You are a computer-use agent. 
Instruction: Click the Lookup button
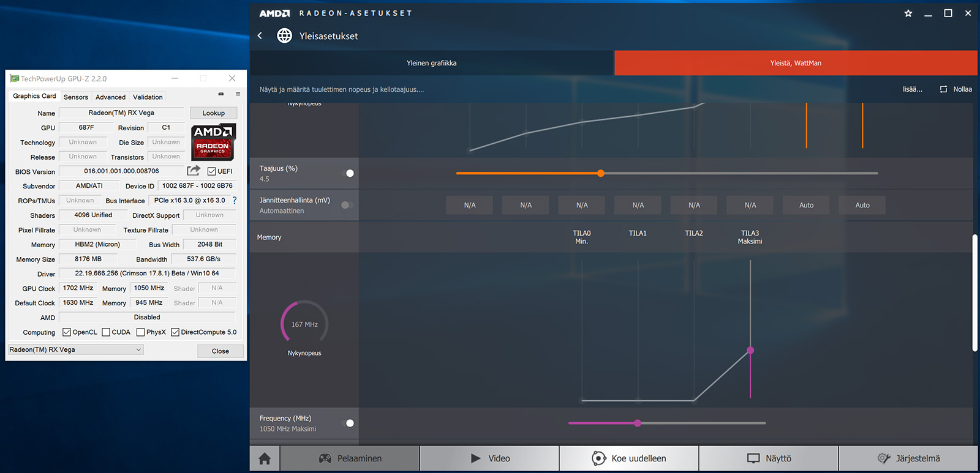[214, 113]
